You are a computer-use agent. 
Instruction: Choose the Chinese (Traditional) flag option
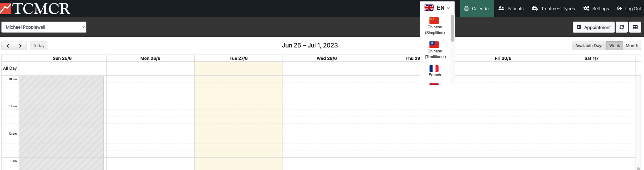pyautogui.click(x=435, y=50)
